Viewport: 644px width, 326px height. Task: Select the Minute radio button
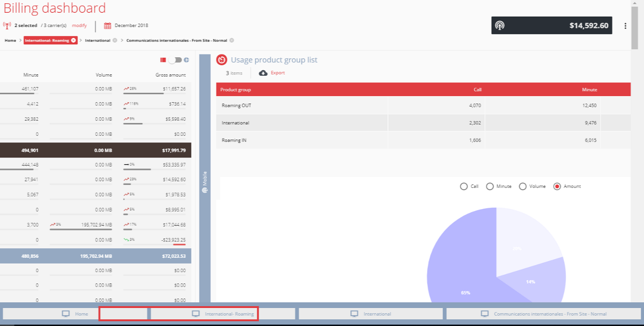(x=490, y=186)
